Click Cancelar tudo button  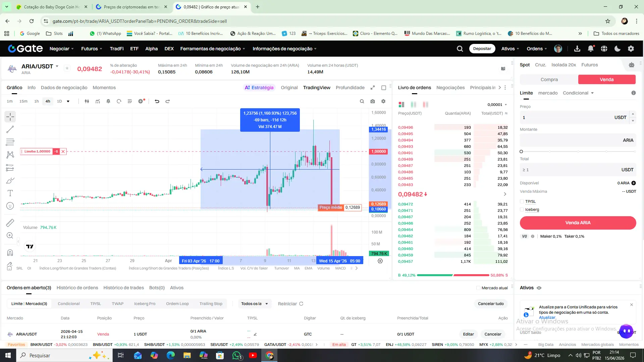tap(491, 304)
